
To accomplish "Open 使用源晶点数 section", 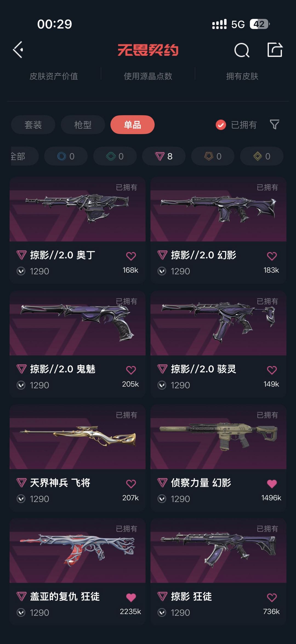I will (148, 76).
